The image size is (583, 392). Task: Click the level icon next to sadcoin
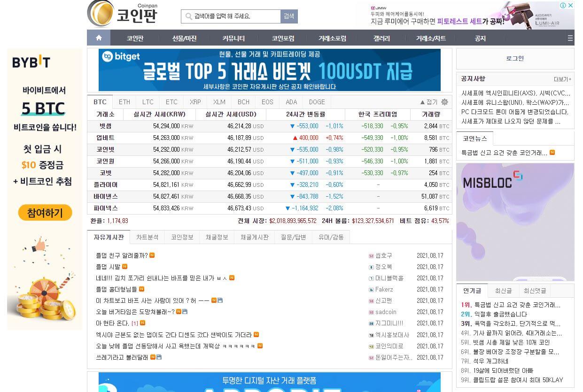[371, 312]
